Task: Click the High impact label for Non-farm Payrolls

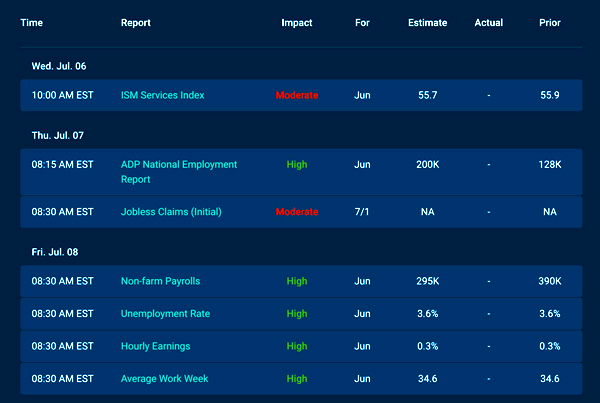Action: tap(297, 284)
